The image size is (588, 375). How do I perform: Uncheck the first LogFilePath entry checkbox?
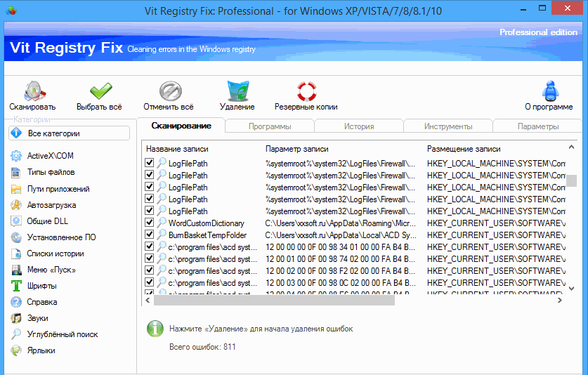tap(149, 162)
